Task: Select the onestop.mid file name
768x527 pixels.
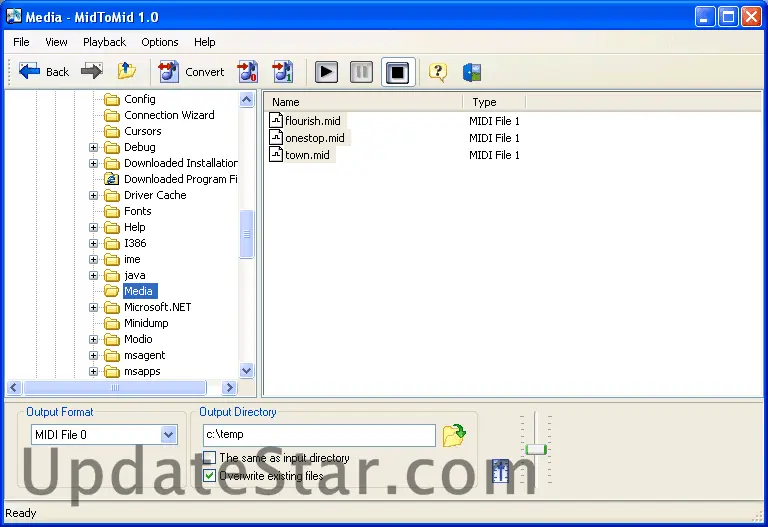Action: [314, 138]
